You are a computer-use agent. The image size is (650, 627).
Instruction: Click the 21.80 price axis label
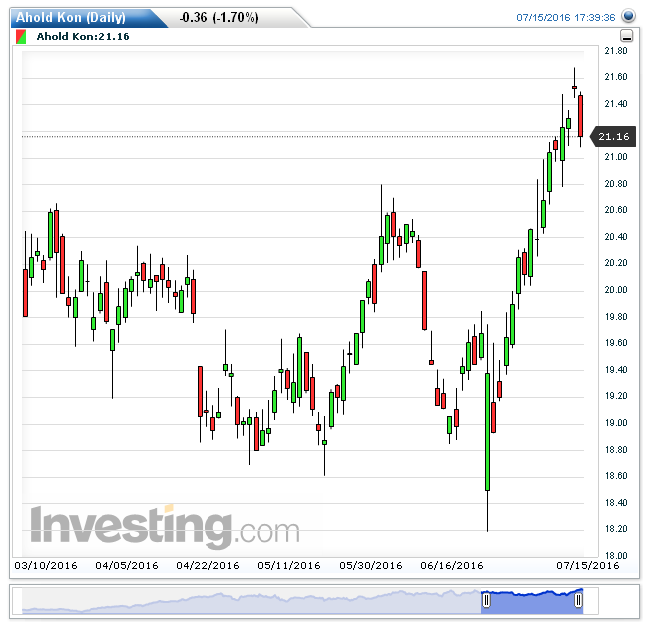click(616, 51)
